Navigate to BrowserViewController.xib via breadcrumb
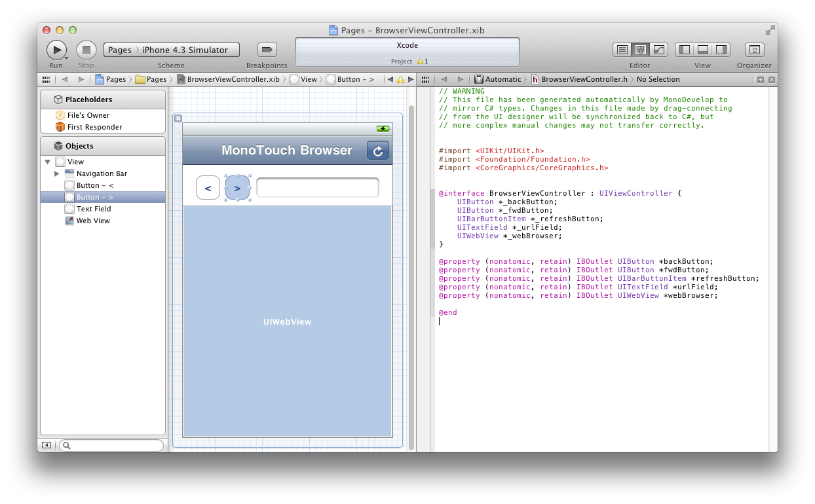Image resolution: width=815 pixels, height=504 pixels. 234,79
